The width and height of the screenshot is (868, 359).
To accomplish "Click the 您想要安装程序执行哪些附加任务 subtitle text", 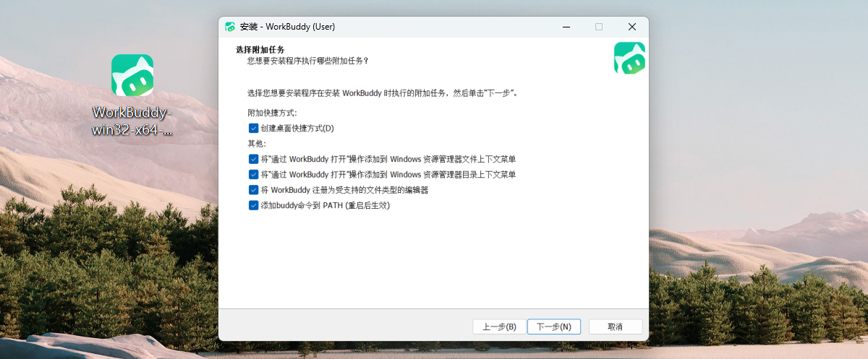I will [307, 61].
